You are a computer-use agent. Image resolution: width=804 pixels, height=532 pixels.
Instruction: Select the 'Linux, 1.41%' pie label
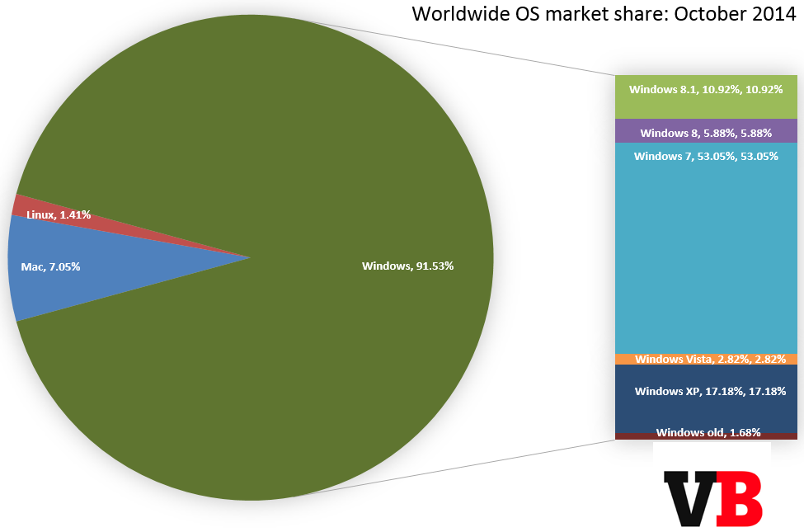pos(59,215)
